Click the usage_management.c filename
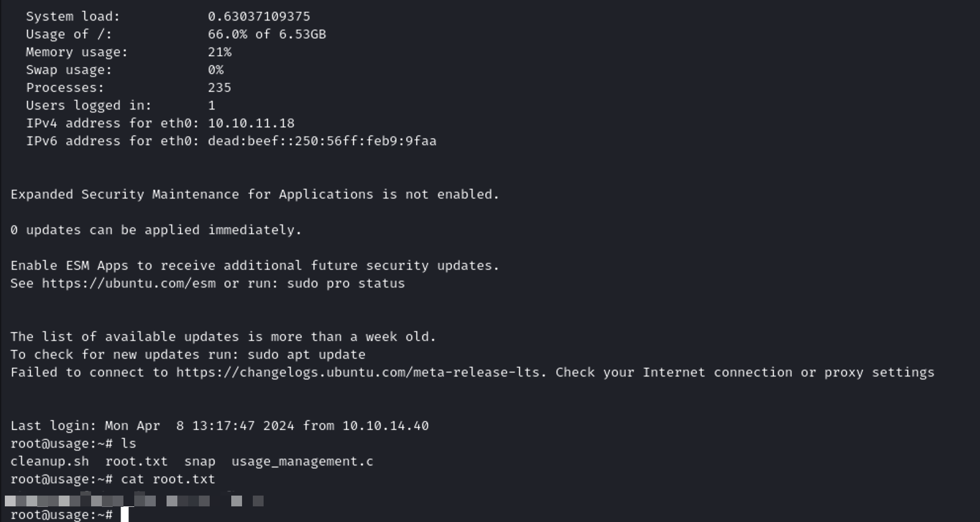The height and width of the screenshot is (522, 980). (302, 462)
